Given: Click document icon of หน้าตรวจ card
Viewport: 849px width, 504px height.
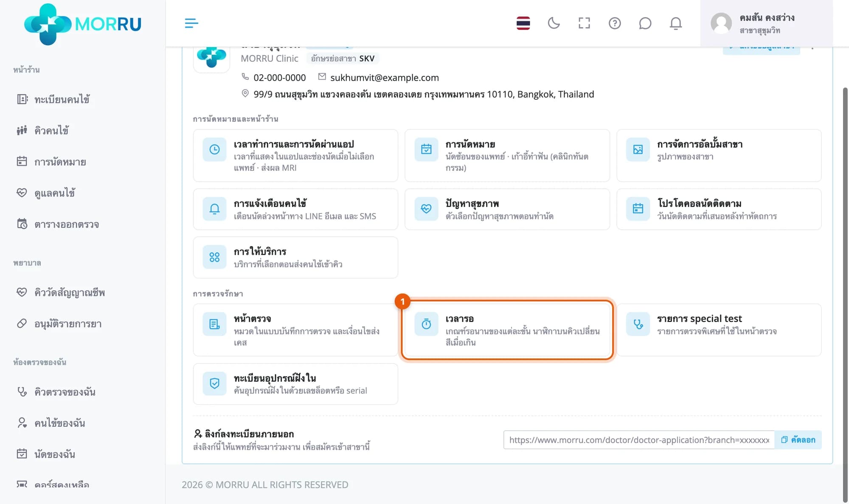Looking at the screenshot, I should [214, 324].
